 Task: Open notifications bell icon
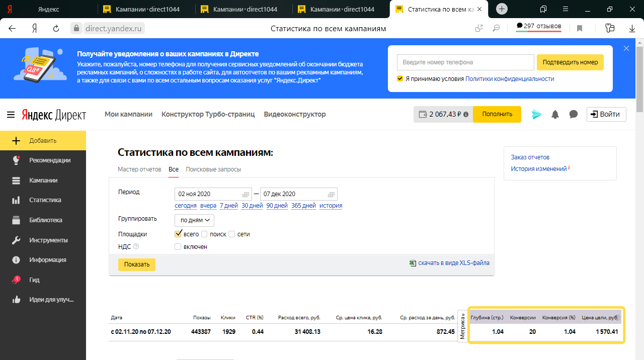click(555, 114)
